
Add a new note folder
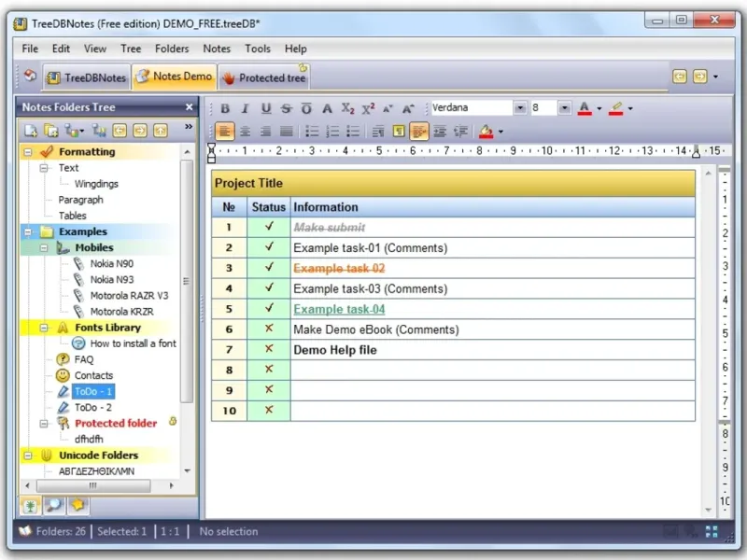pyautogui.click(x=31, y=130)
